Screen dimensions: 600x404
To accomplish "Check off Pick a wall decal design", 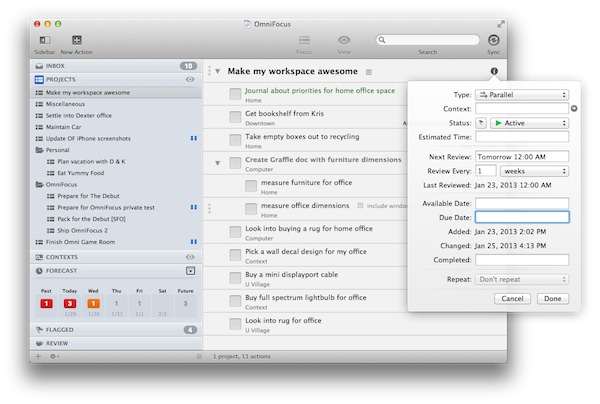I will (x=235, y=254).
